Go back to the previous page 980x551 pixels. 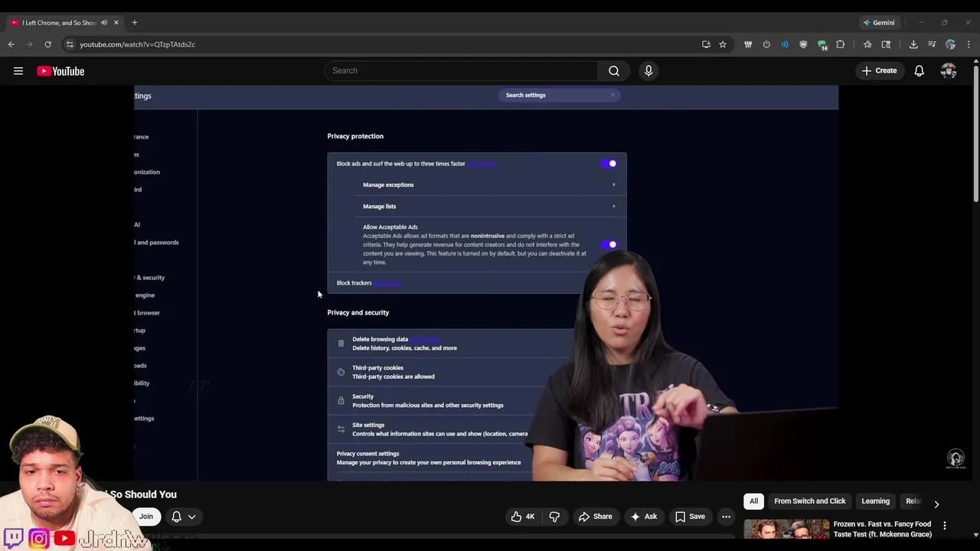[x=11, y=44]
